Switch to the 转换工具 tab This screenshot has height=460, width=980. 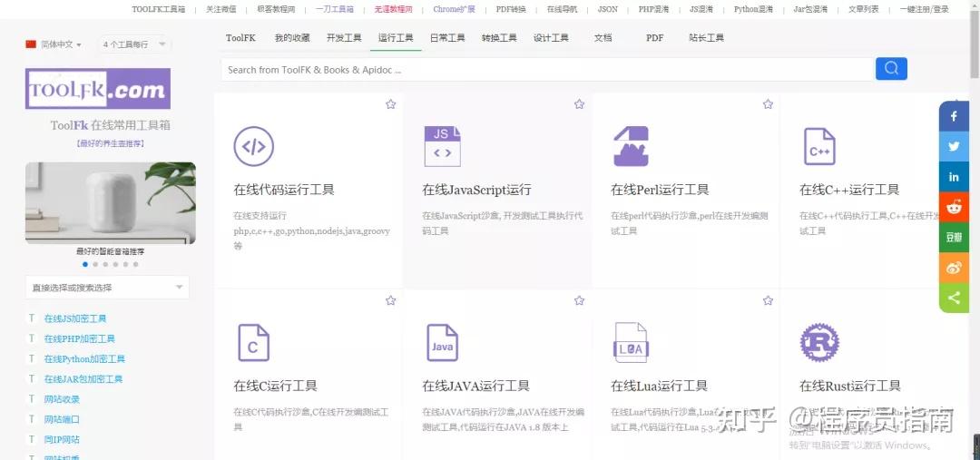click(x=499, y=38)
